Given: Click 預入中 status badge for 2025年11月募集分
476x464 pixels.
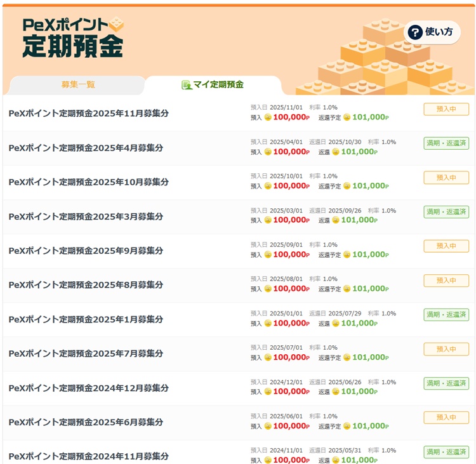Looking at the screenshot, I should click(x=446, y=109).
